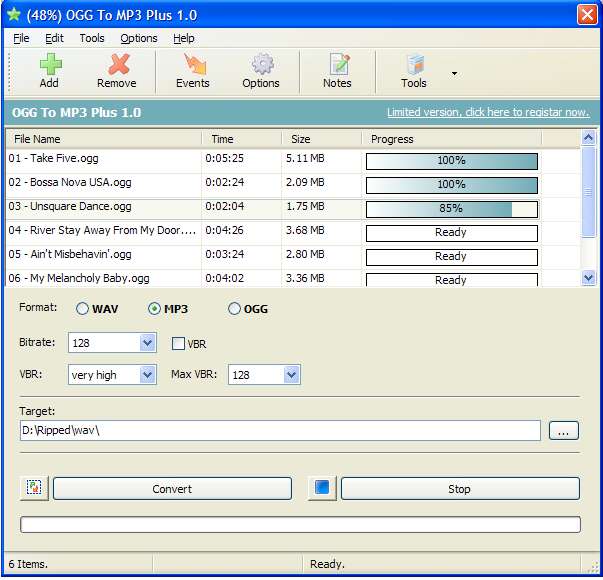Open the VBR quality dropdown
The image size is (603, 580).
pos(148,374)
